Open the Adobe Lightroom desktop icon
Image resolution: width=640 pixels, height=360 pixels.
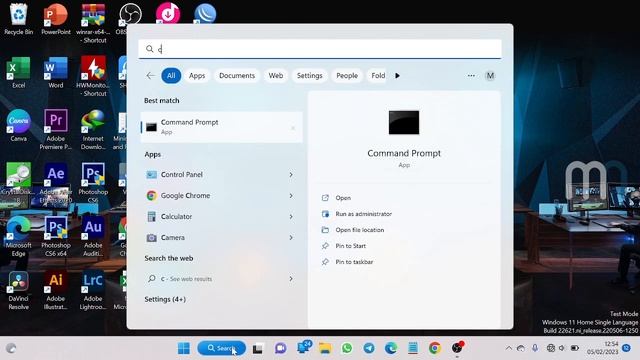pos(93,290)
